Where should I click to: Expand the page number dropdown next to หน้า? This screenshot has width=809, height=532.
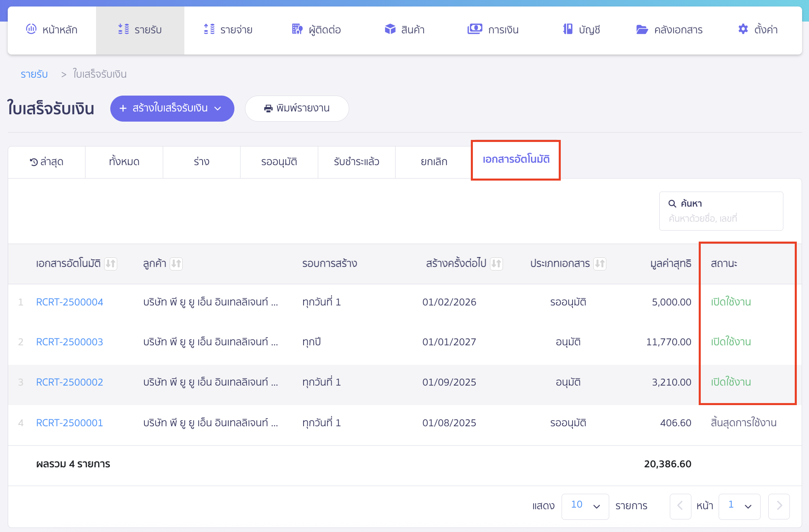(x=739, y=506)
